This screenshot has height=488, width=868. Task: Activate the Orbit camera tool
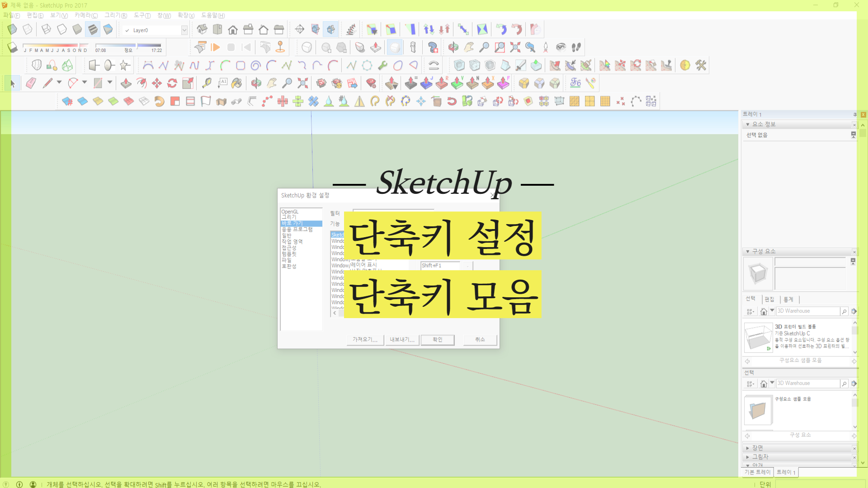[x=256, y=84]
